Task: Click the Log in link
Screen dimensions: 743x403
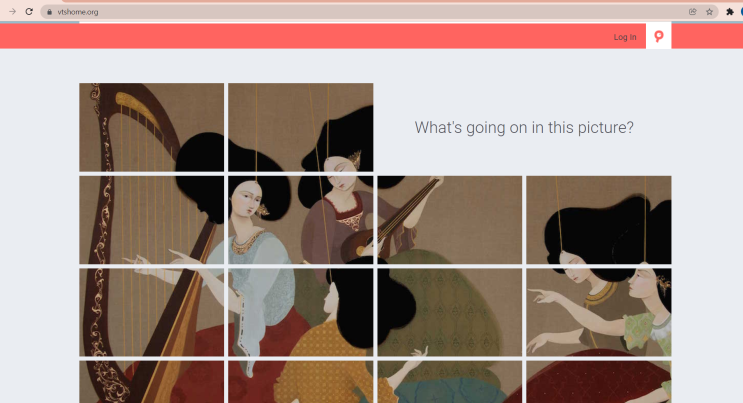Action: [625, 37]
